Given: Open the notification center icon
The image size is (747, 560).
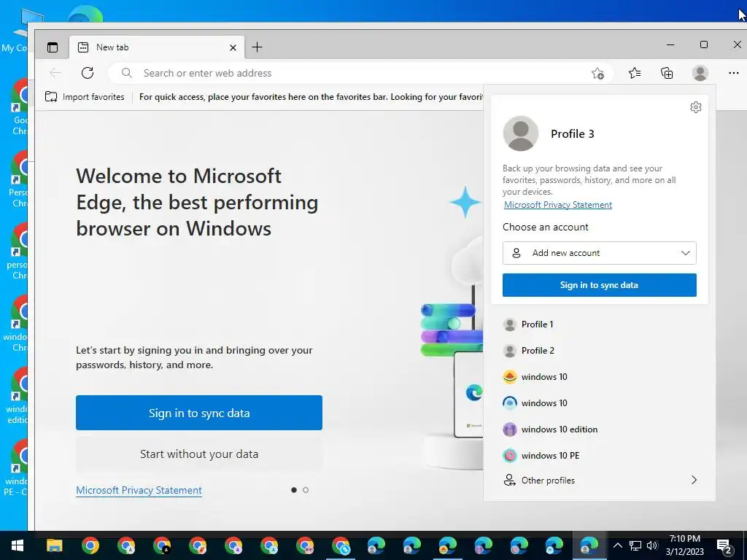Looking at the screenshot, I should tap(724, 545).
